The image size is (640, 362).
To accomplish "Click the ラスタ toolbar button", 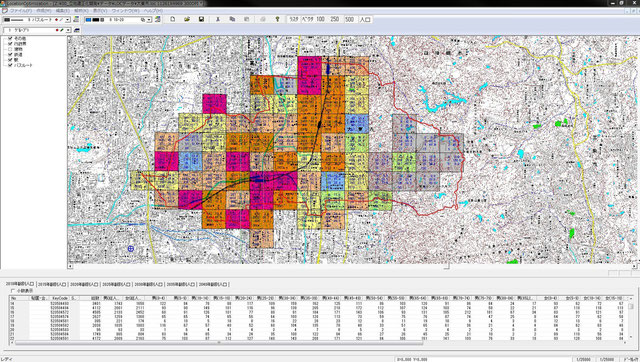I will click(293, 19).
